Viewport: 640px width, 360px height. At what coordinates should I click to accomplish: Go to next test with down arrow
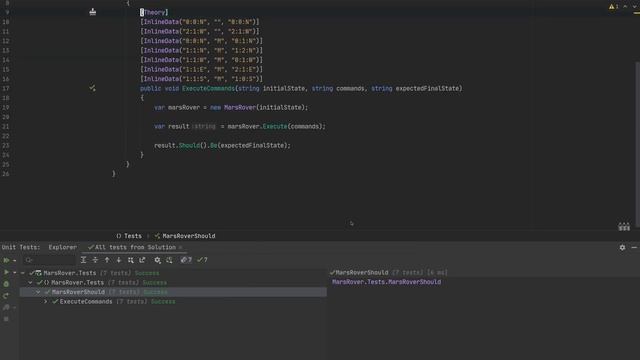tap(119, 260)
